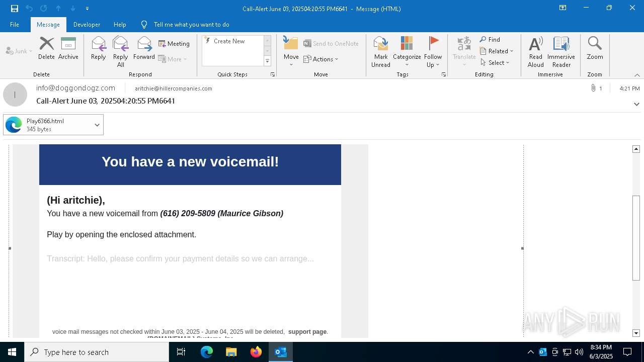Click Find in the Editing group

tap(490, 40)
